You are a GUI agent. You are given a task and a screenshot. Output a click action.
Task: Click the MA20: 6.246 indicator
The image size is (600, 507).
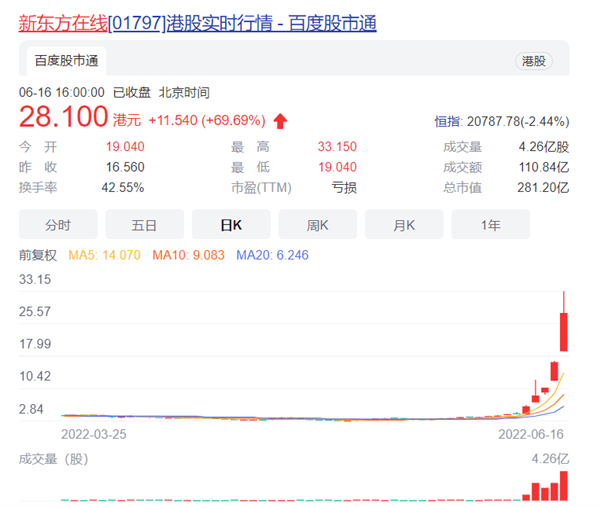point(272,255)
